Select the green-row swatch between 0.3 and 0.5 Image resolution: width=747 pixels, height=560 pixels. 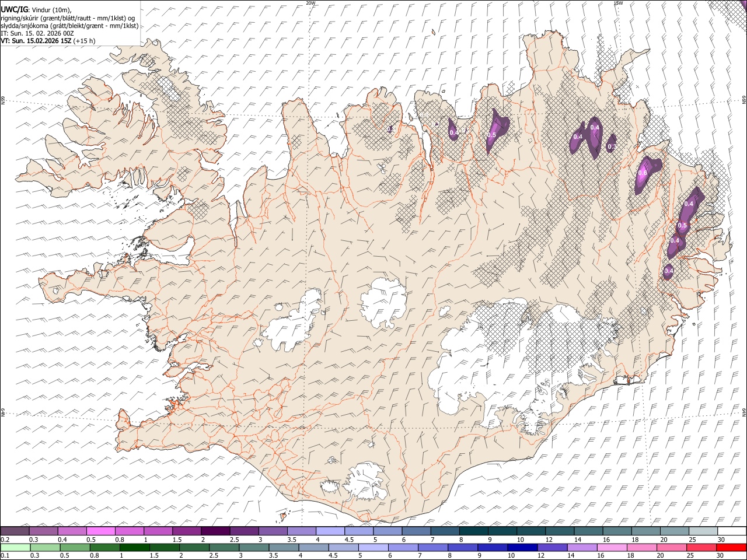pos(46,547)
